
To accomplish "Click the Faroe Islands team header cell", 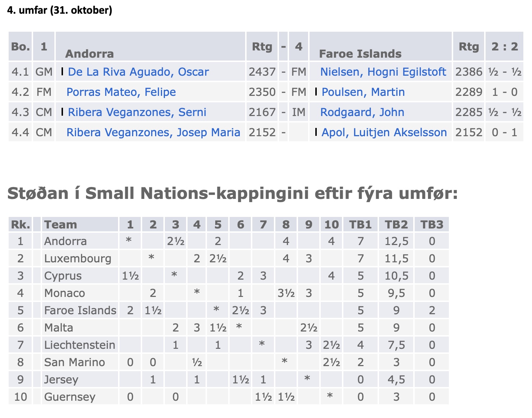I will pyautogui.click(x=360, y=54).
